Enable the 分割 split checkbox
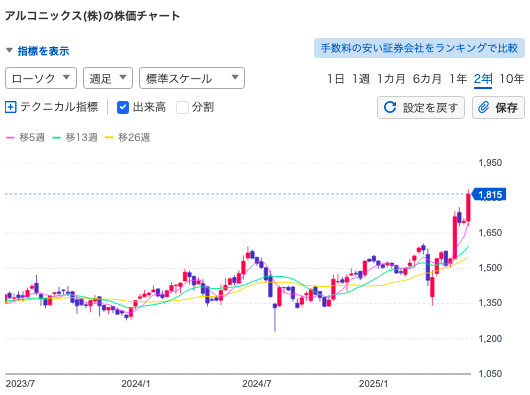Image resolution: width=530 pixels, height=395 pixels. click(182, 107)
